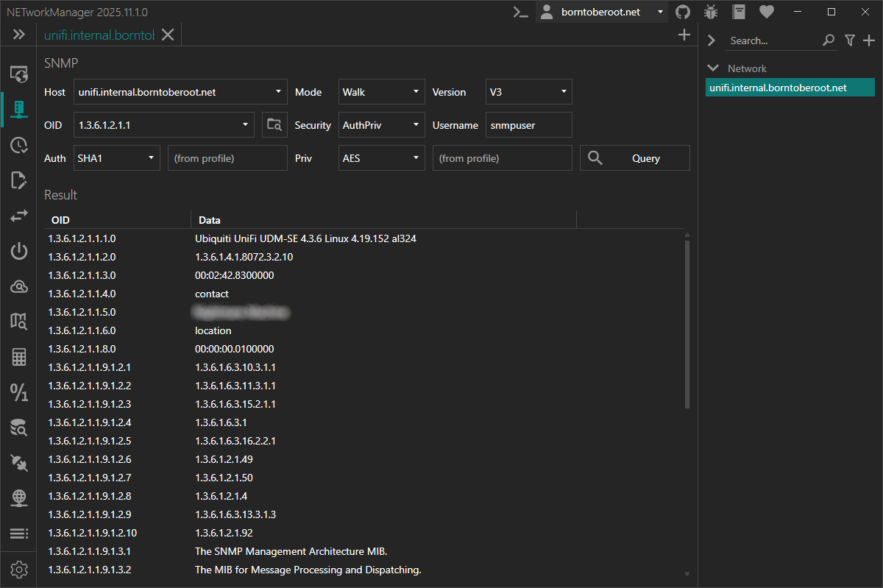
Task: Click the bug report icon
Action: pyautogui.click(x=711, y=12)
